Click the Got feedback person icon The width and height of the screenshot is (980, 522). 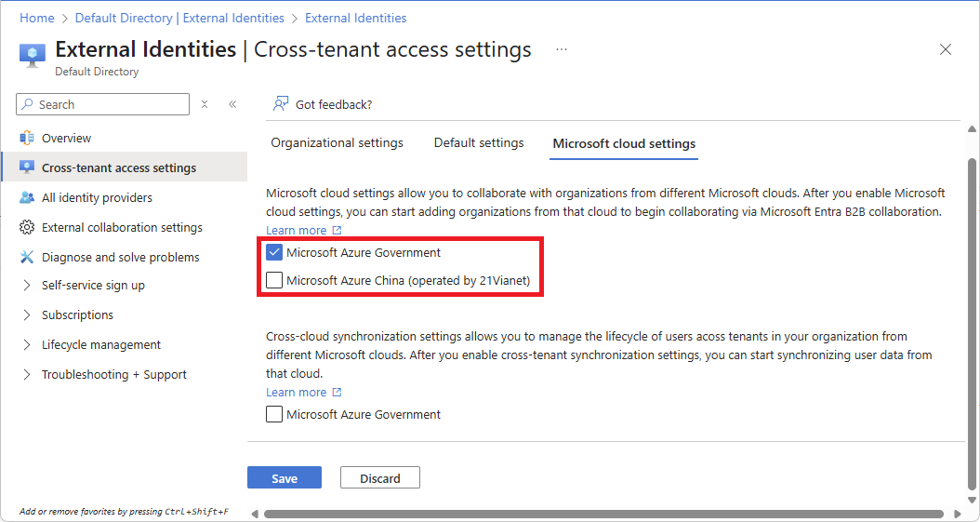(x=281, y=104)
